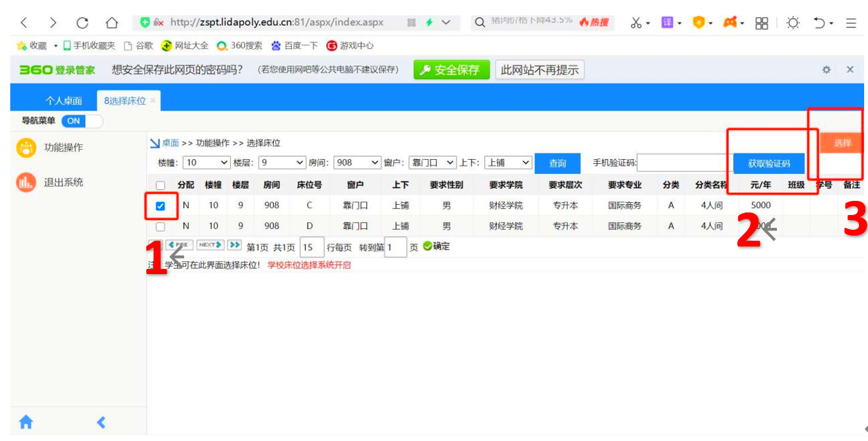Open the 楼幢 dropdown showing 10
The width and height of the screenshot is (868, 441).
pyautogui.click(x=207, y=163)
